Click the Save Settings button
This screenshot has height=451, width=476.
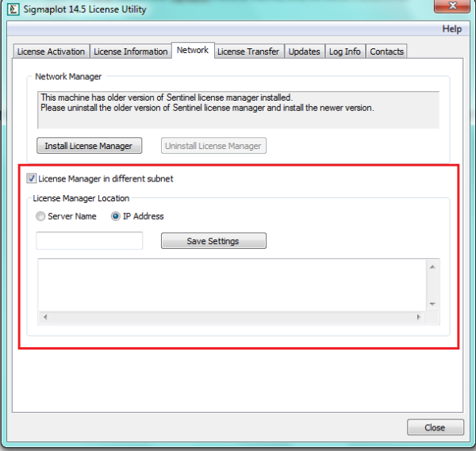click(x=213, y=241)
